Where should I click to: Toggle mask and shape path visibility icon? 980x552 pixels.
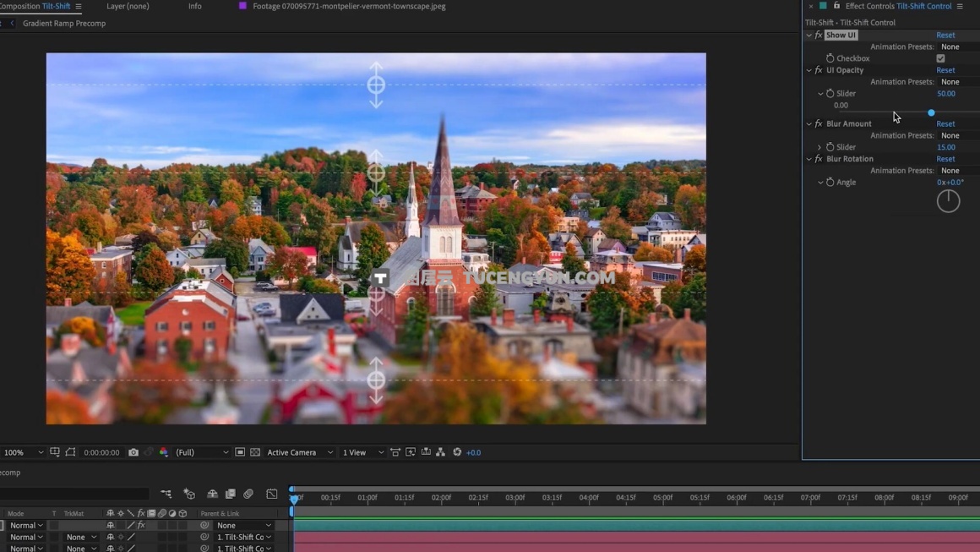tap(70, 452)
